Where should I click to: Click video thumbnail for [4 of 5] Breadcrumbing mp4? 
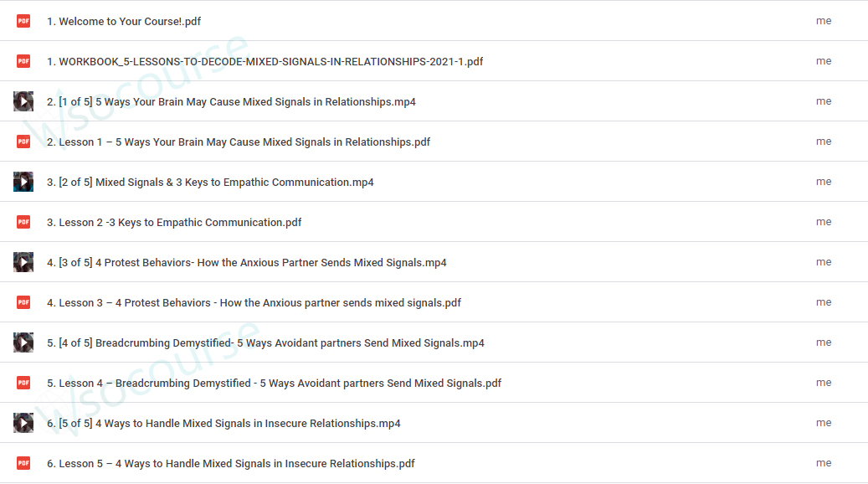[x=23, y=342]
